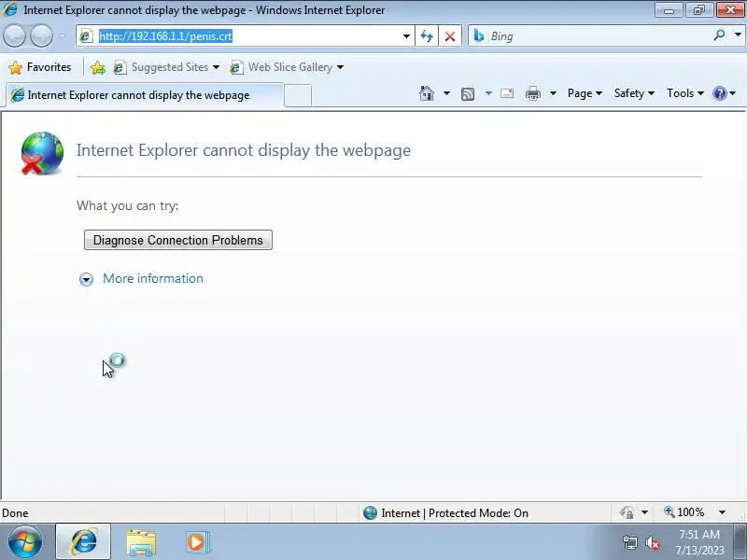Click 'Internet | Protected Mode: On' status
The image size is (747, 560).
445,512
